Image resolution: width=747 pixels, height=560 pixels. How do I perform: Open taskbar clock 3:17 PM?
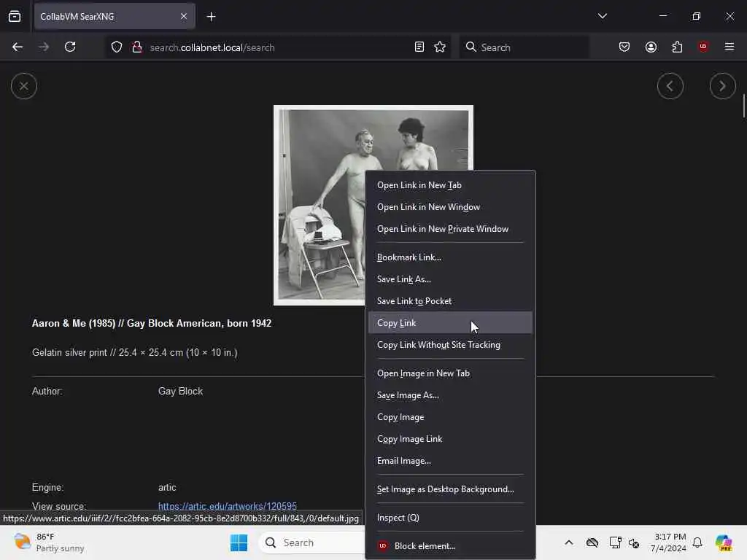668,542
